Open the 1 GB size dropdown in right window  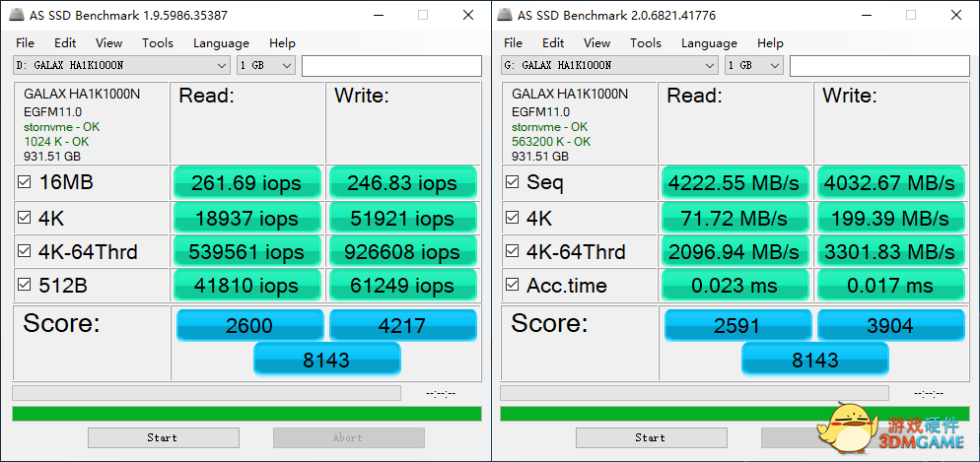click(x=754, y=66)
